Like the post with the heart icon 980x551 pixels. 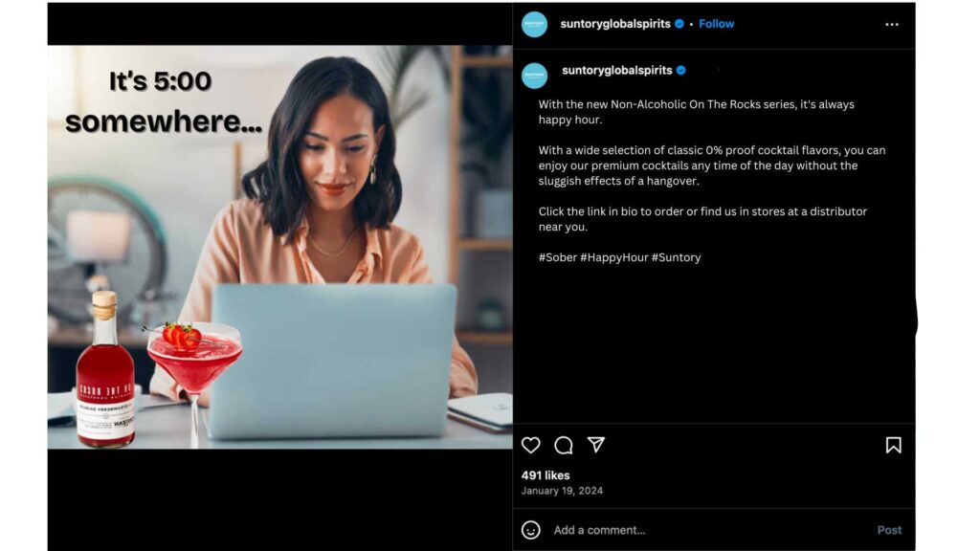(x=530, y=445)
